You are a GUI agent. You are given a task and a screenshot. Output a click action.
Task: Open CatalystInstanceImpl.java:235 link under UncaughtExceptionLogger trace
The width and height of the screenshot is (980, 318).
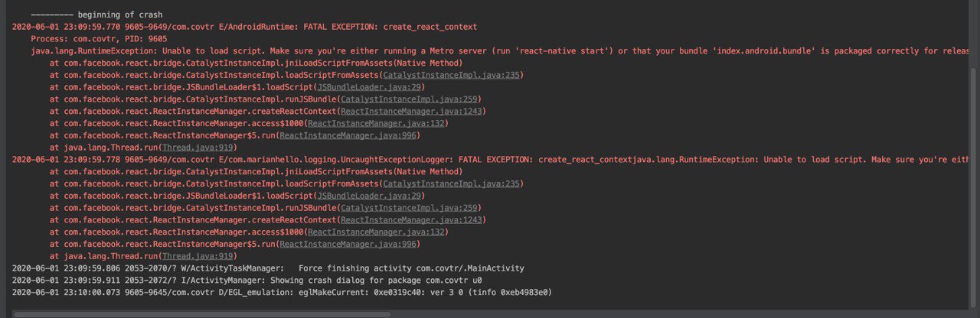(x=452, y=183)
